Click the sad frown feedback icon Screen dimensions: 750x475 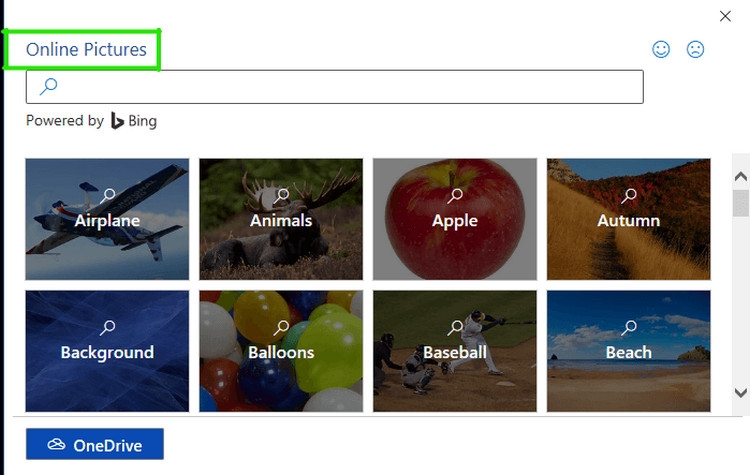695,49
